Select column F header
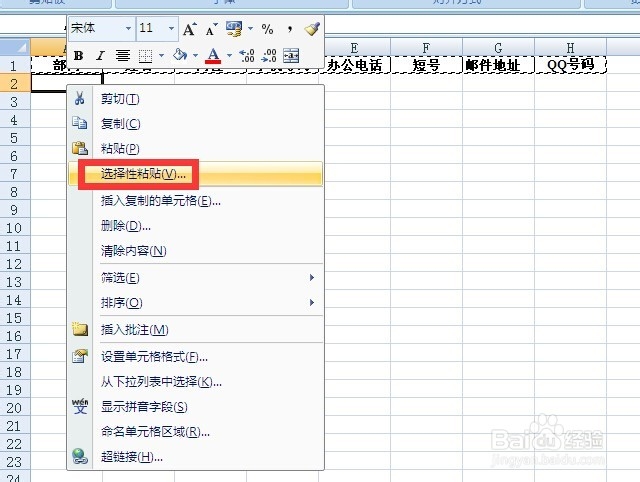Screen dimensions: 640x482 tap(427, 47)
